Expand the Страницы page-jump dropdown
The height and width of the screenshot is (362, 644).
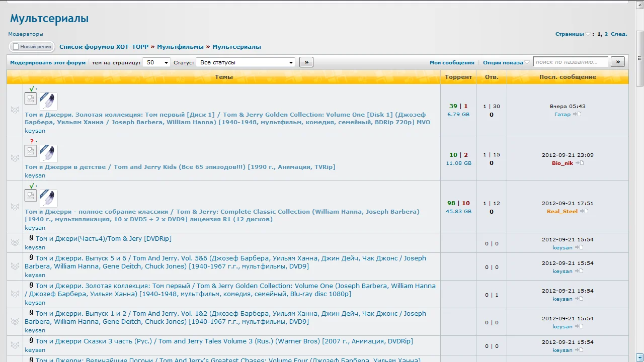click(573, 34)
